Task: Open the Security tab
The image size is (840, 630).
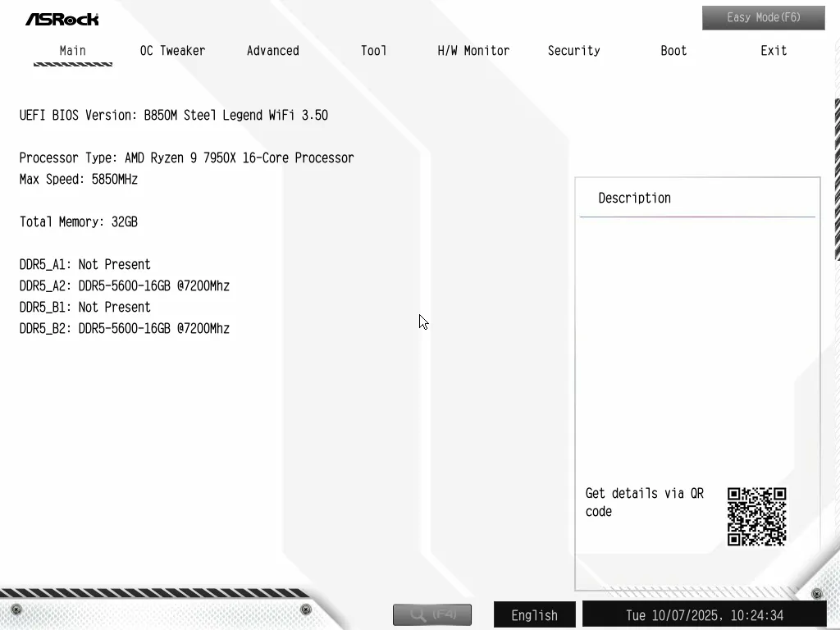Action: pos(573,51)
